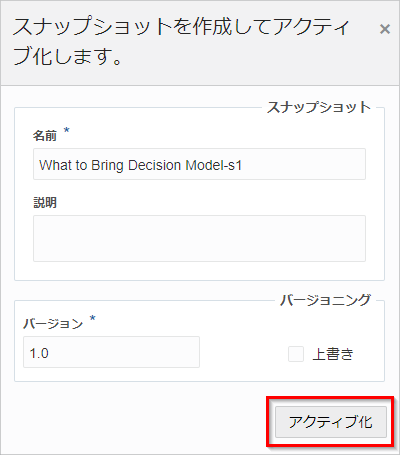Viewport: 400px width, 455px height.
Task: Click the asterisk beside 名前 label
Action: 67,130
